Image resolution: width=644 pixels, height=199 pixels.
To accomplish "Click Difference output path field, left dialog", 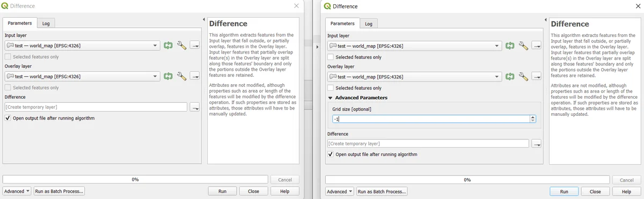I will pos(96,107).
